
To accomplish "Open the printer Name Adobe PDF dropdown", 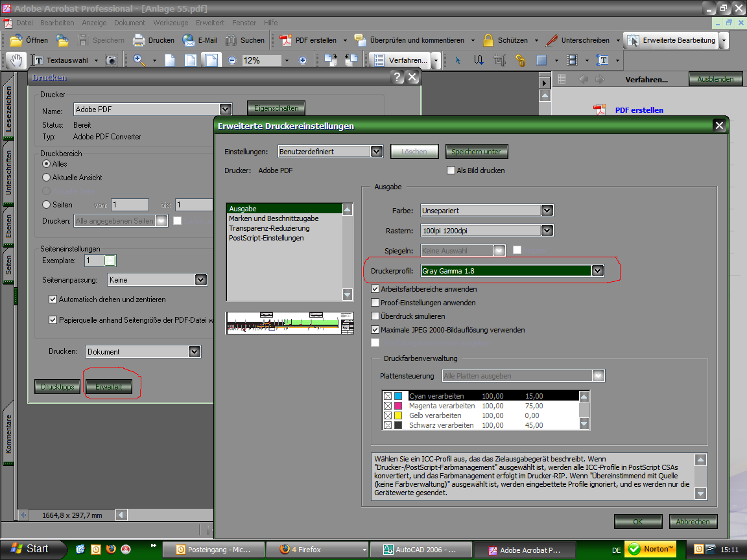I will coord(226,110).
